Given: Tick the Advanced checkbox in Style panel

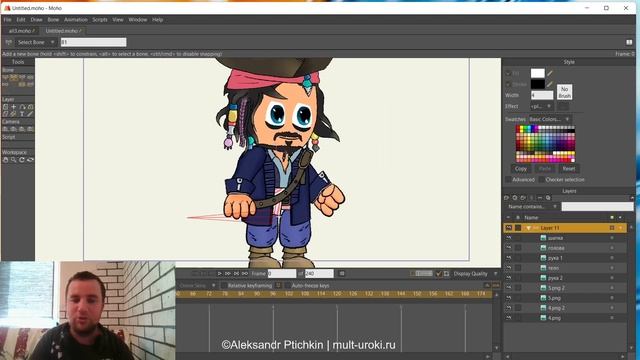Looking at the screenshot, I should (x=508, y=180).
